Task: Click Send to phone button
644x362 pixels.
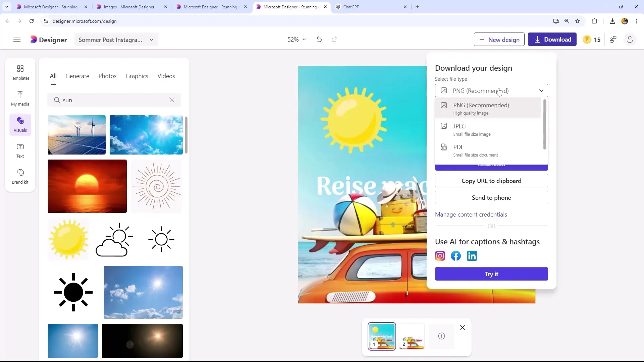Action: 491,198
